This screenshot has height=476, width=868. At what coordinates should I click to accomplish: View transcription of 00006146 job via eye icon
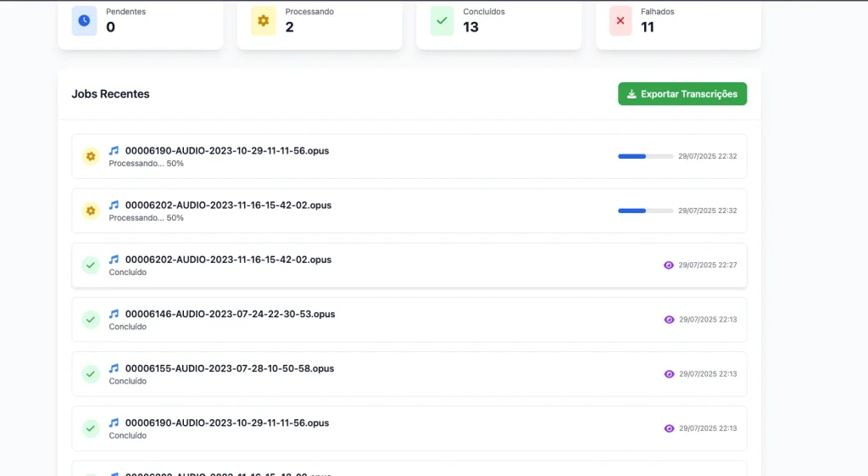670,320
